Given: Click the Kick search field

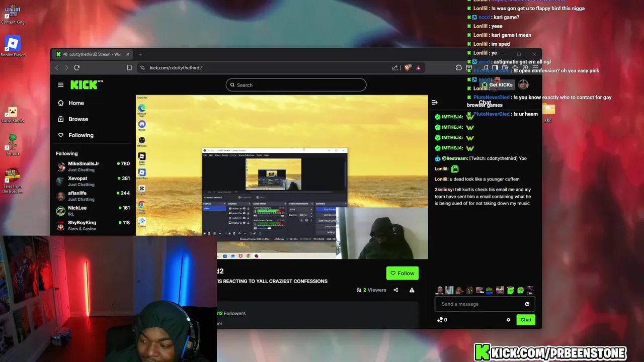Looking at the screenshot, I should (x=296, y=85).
